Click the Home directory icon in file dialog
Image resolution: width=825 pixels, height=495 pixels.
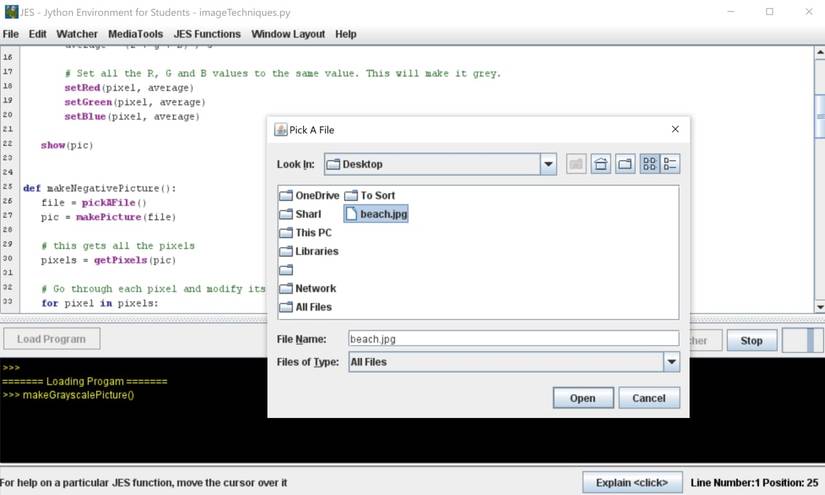point(600,164)
